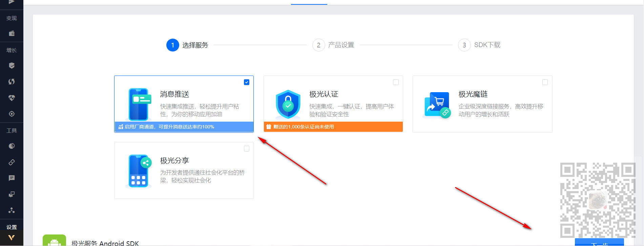Open the pie chart tool icon
This screenshot has height=246, width=644.
(x=12, y=146)
